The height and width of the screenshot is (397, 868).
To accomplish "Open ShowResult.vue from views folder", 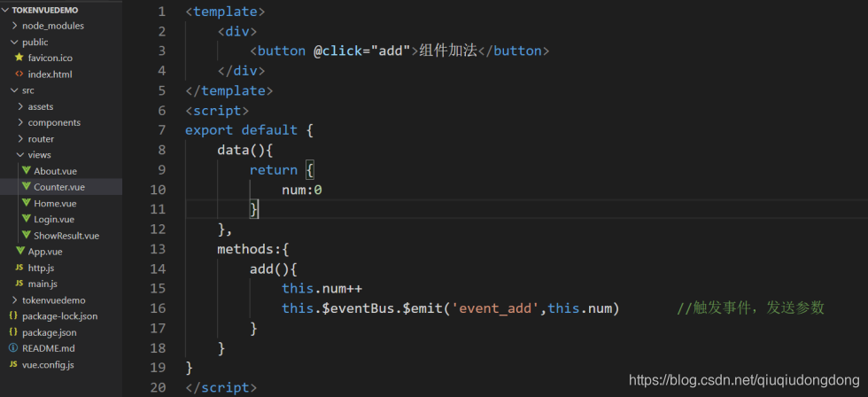I will [66, 236].
